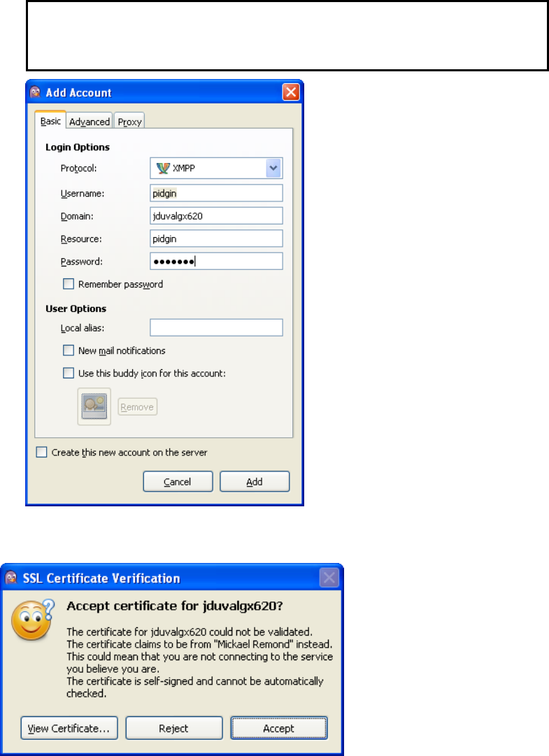Click the Local alias label
549x756 pixels.
(x=83, y=328)
